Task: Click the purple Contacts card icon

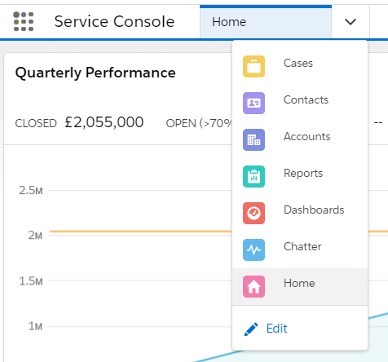Action: [x=254, y=103]
